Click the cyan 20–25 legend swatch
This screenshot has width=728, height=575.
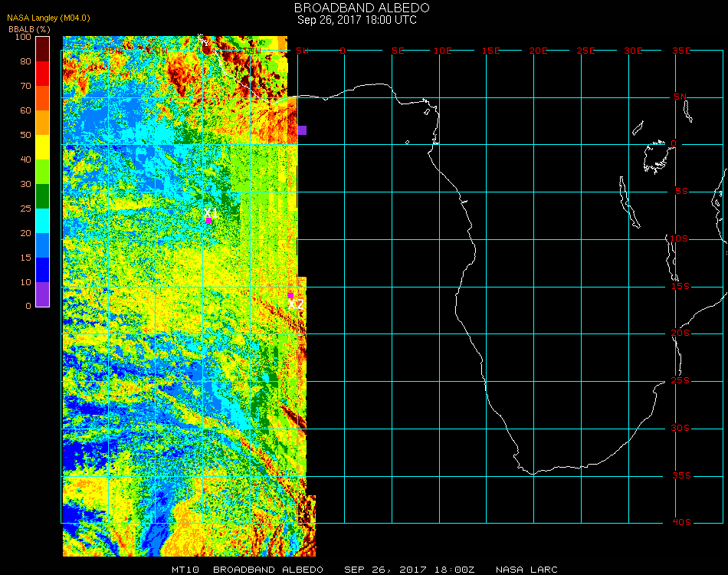[x=43, y=221]
